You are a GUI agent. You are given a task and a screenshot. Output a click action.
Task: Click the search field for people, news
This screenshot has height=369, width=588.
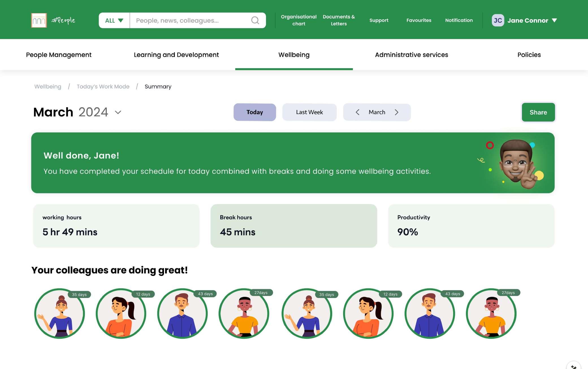[x=189, y=20]
